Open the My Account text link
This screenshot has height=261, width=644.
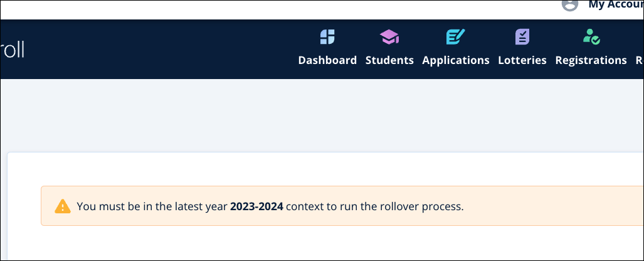click(x=615, y=5)
